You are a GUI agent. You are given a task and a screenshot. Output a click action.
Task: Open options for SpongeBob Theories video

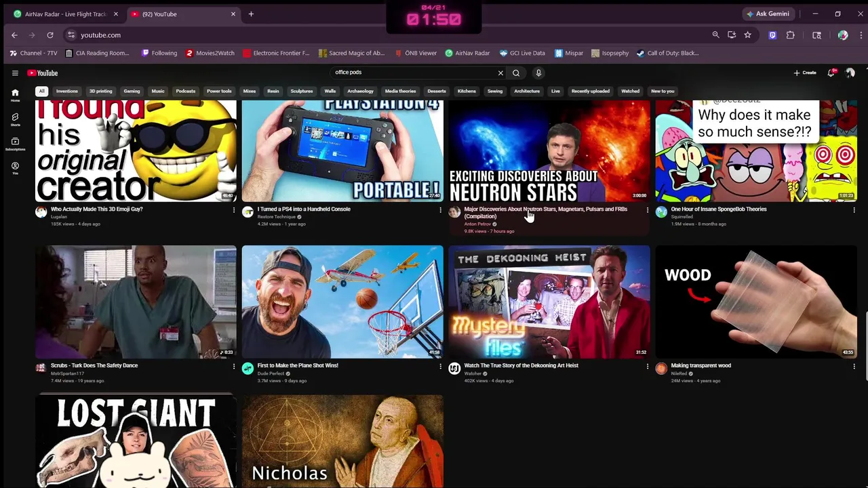click(x=854, y=210)
